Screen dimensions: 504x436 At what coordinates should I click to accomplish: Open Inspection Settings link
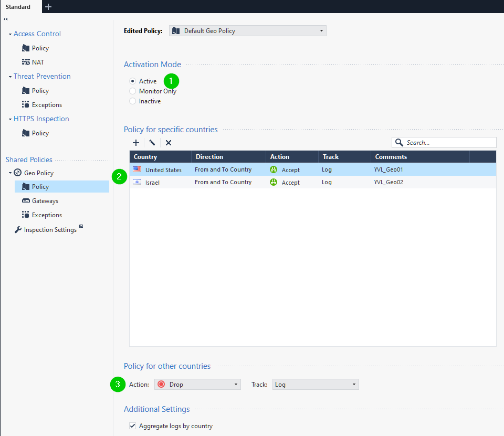point(50,230)
